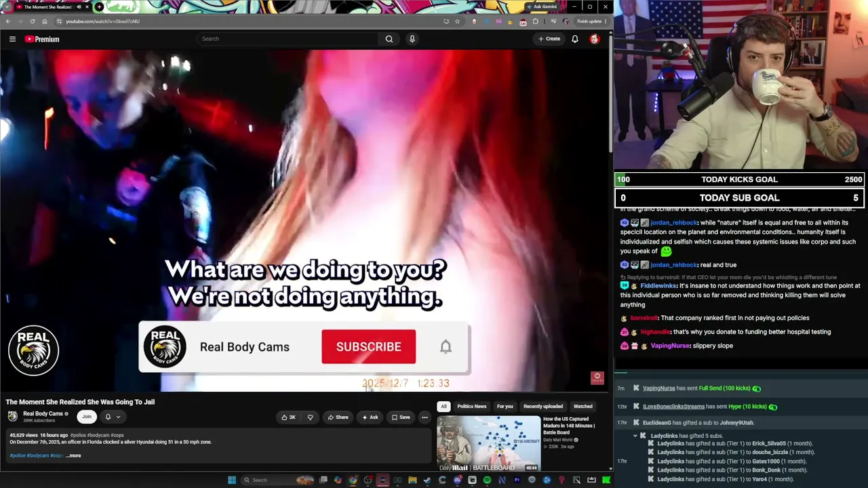Focus the YouTube search field
The image size is (868, 488).
(288, 39)
